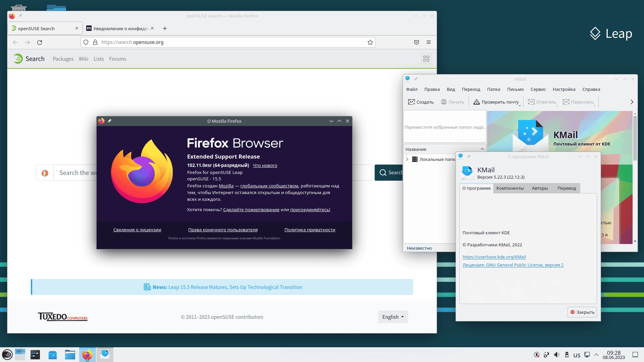Screen dimensions: 644x362
Task: Open volume control in system tray
Action: (x=557, y=355)
